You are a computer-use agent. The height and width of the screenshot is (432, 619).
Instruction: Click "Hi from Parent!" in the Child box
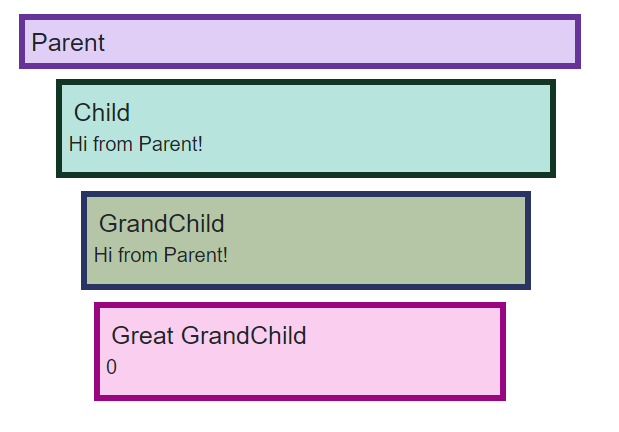pyautogui.click(x=136, y=144)
